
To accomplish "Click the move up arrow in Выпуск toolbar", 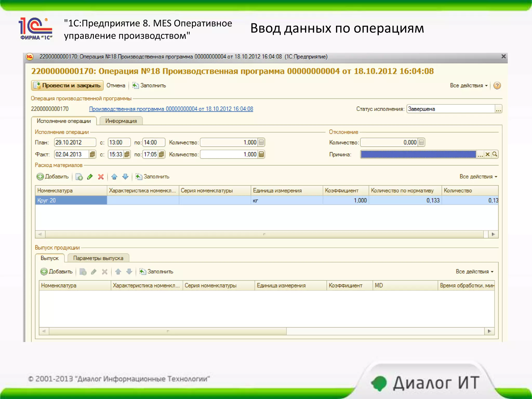I will tap(118, 272).
